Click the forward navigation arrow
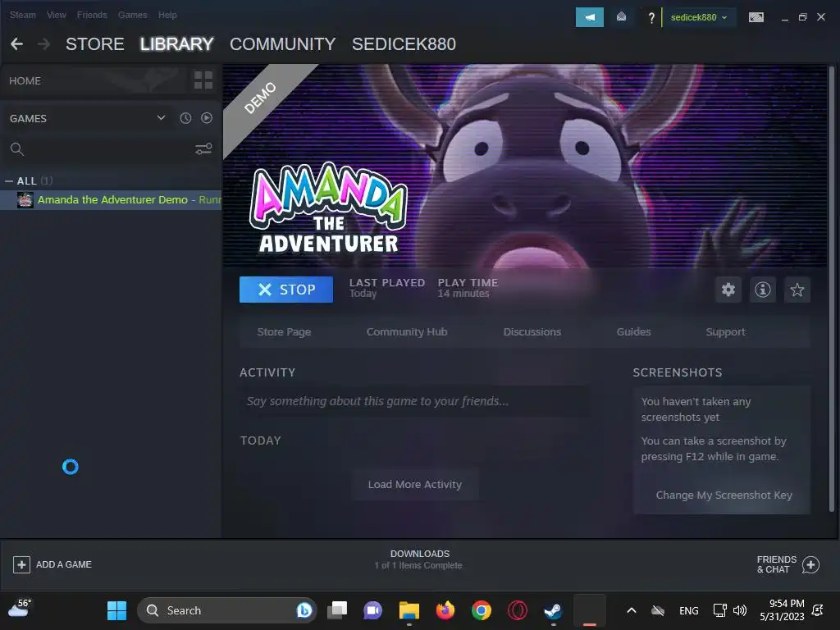Screen dimensions: 840x630 43,44
